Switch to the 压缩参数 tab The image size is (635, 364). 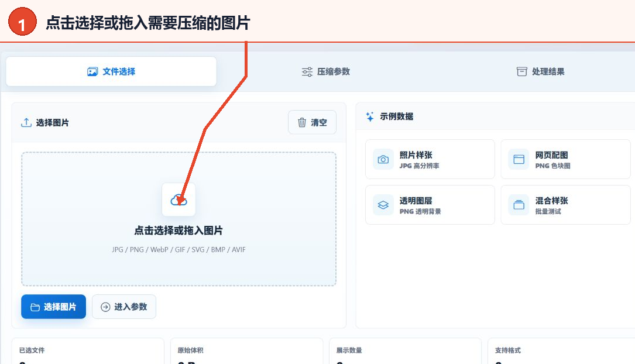click(325, 71)
